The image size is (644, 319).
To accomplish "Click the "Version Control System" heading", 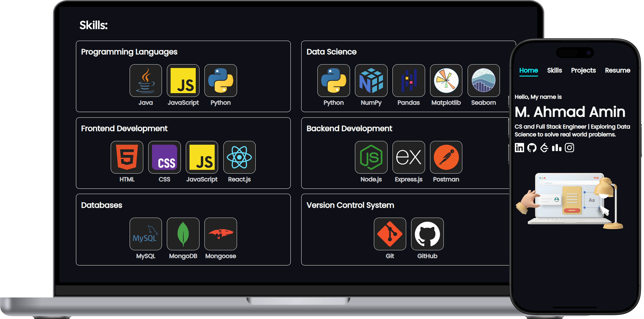I will click(x=350, y=205).
